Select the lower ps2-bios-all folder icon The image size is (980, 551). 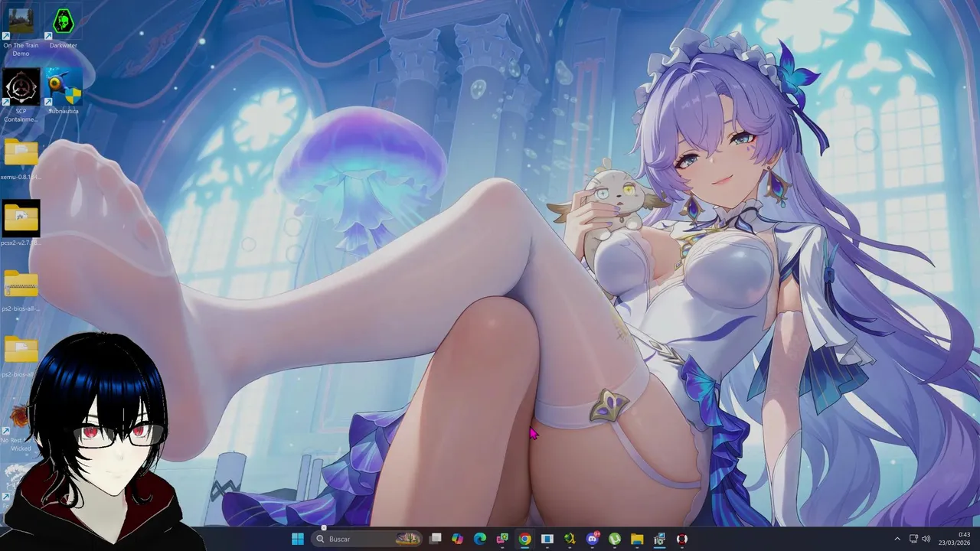click(21, 357)
